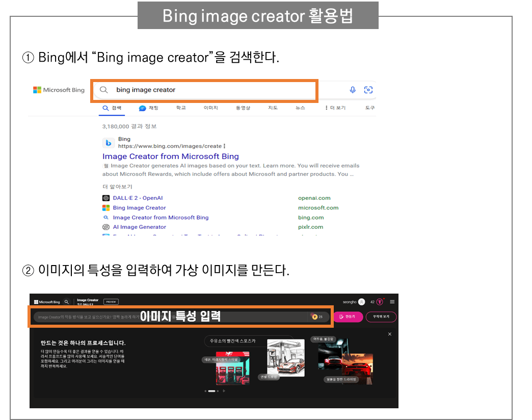The image size is (532, 420).
Task: Open the 지도 tab
Action: [x=273, y=108]
